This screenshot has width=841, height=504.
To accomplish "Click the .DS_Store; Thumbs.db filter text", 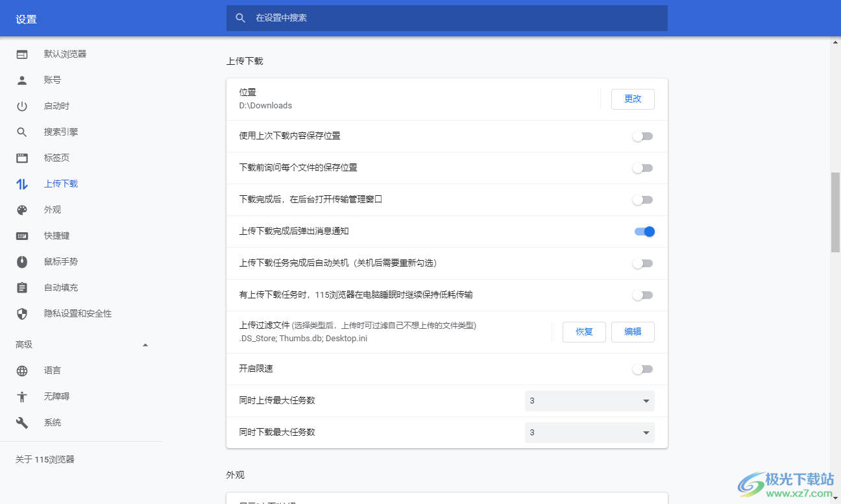I will (x=303, y=338).
